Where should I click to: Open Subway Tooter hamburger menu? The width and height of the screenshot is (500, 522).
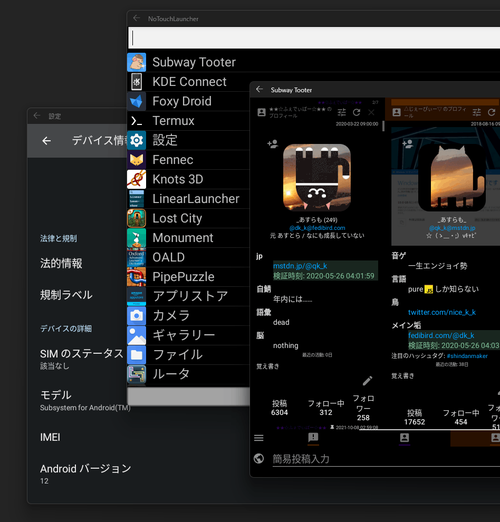[259, 438]
